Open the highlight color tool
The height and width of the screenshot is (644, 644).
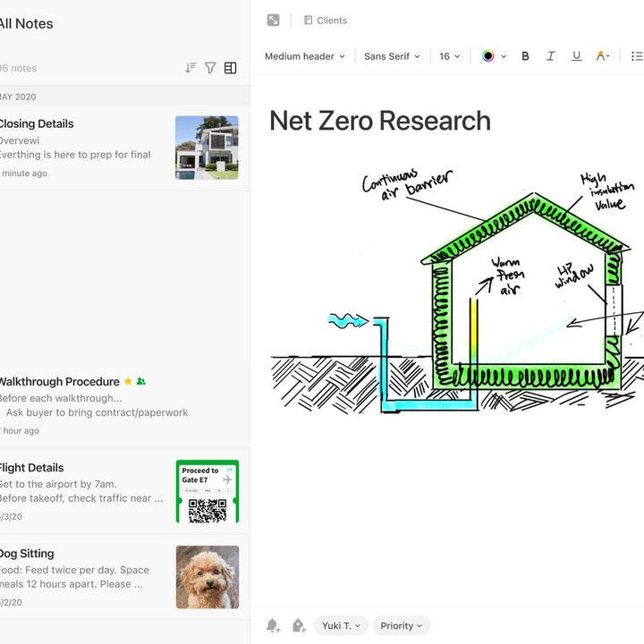(603, 55)
